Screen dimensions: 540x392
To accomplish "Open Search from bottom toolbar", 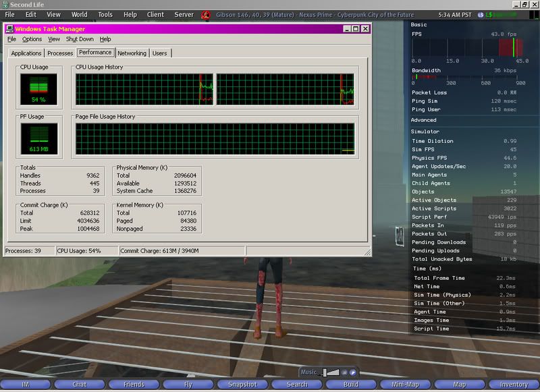I will [x=297, y=385].
